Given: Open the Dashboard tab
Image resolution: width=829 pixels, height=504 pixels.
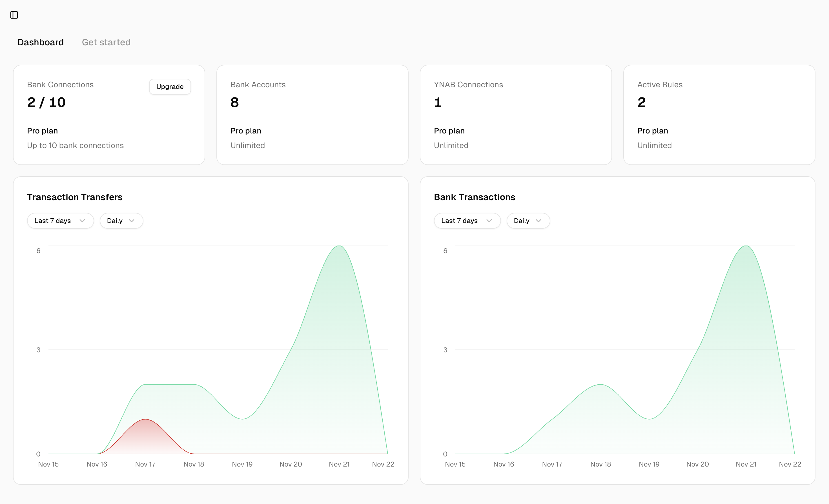Looking at the screenshot, I should (x=40, y=42).
